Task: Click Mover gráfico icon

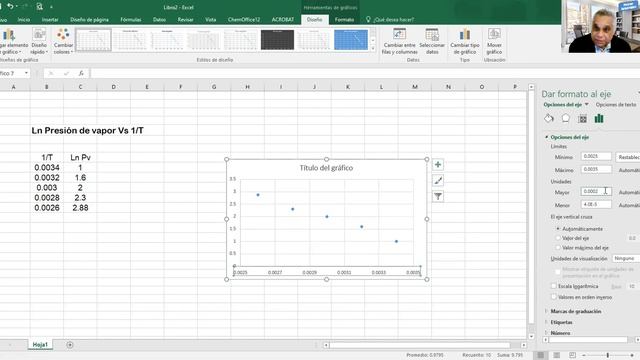Action: pyautogui.click(x=494, y=41)
